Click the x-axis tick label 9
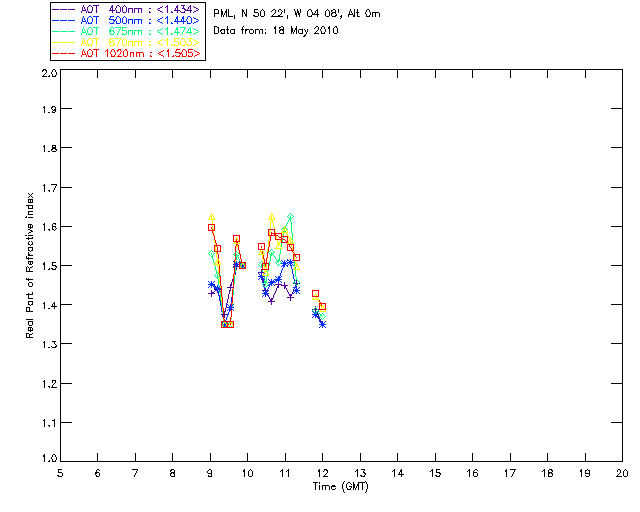Viewport: 640px width, 512px height. point(210,473)
